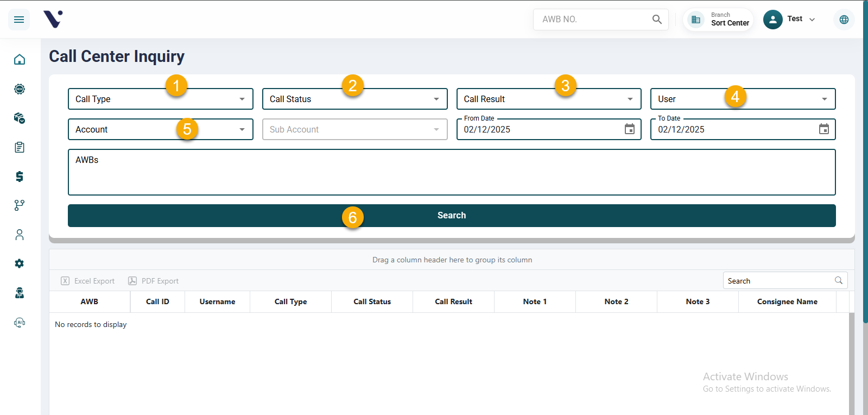Open the branch fork sidebar icon
The width and height of the screenshot is (868, 415).
coord(20,205)
